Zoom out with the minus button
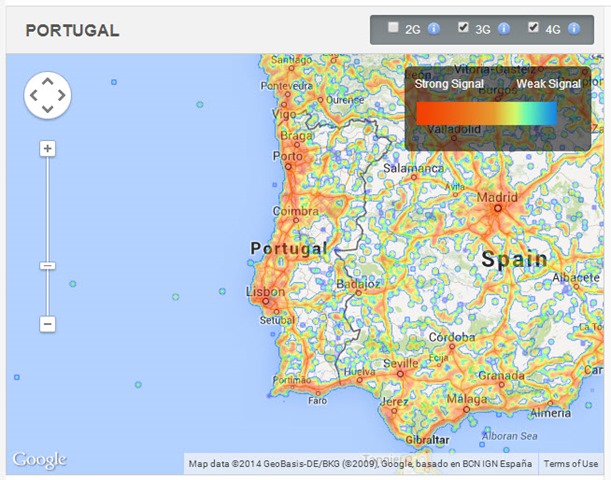 [48, 324]
